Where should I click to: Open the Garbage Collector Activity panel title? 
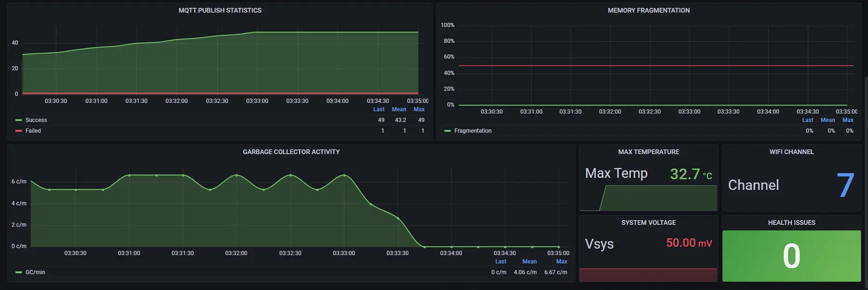(291, 152)
